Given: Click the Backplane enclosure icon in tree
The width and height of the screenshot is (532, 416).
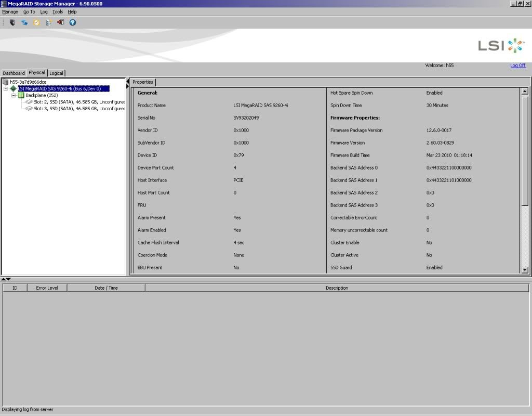Looking at the screenshot, I should click(21, 95).
